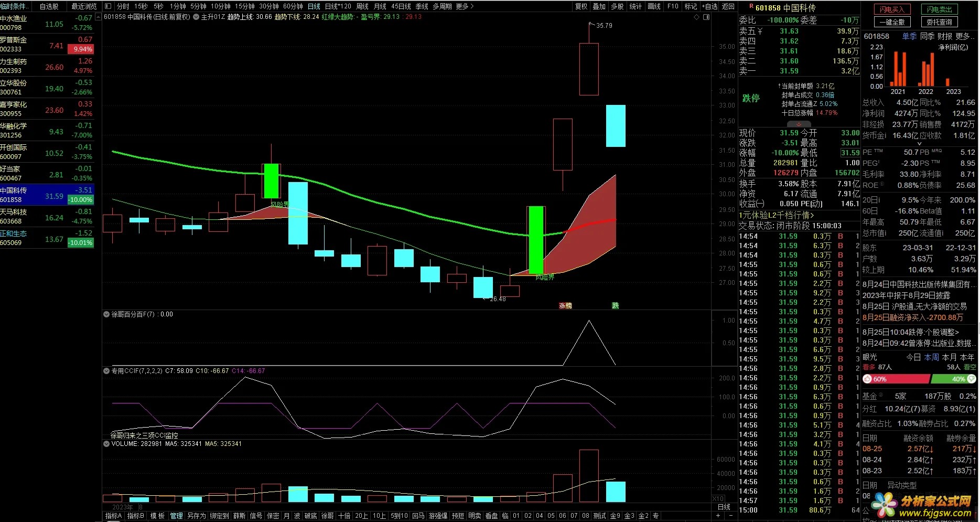Click the plus zoom button at chart bottom right
The height and width of the screenshot is (522, 980).
coord(718,516)
